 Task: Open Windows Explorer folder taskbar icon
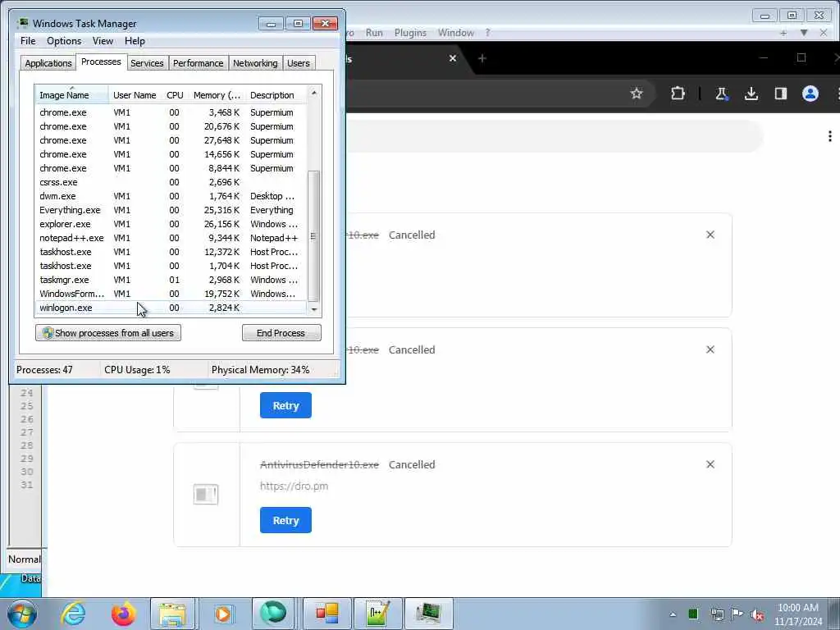172,614
